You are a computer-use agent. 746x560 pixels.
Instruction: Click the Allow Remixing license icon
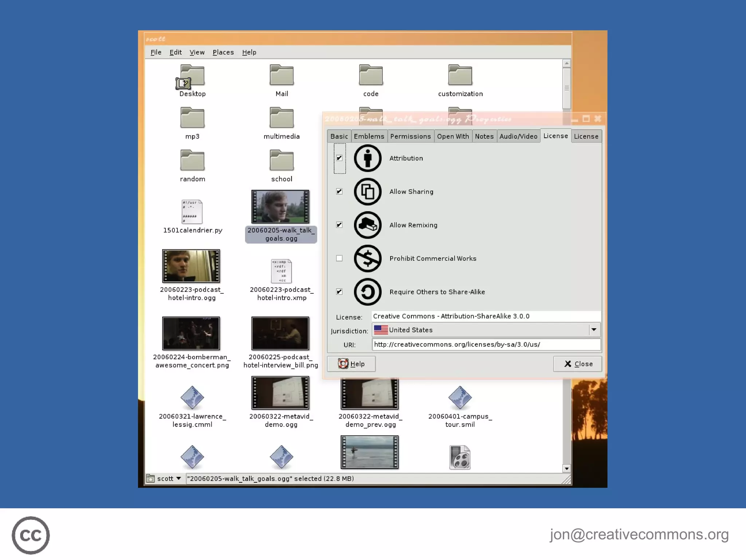[x=367, y=225]
